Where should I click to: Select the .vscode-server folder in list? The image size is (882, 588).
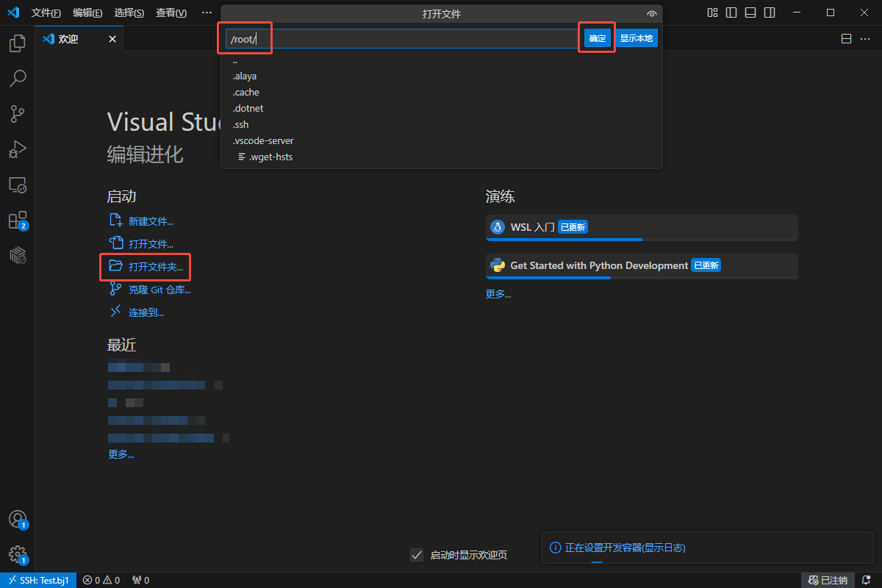tap(263, 140)
